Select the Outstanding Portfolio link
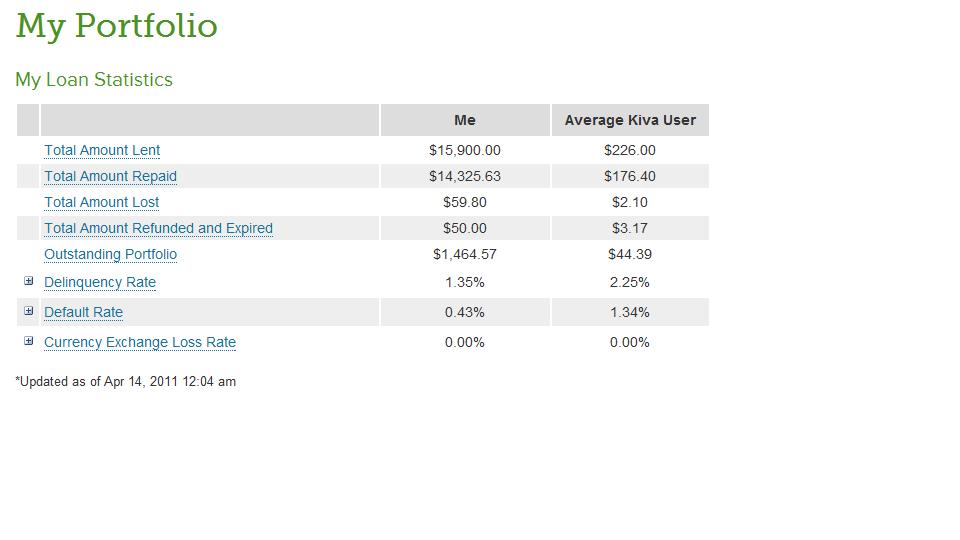 pos(110,255)
